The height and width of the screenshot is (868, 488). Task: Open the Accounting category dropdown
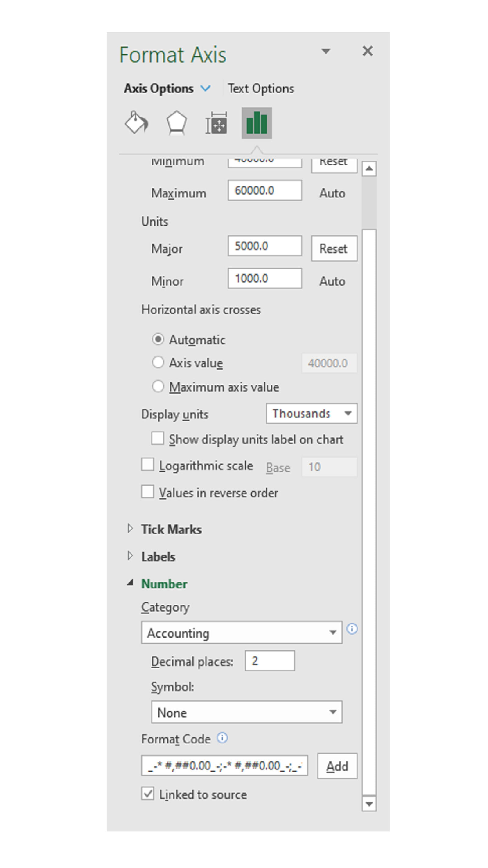click(x=242, y=633)
